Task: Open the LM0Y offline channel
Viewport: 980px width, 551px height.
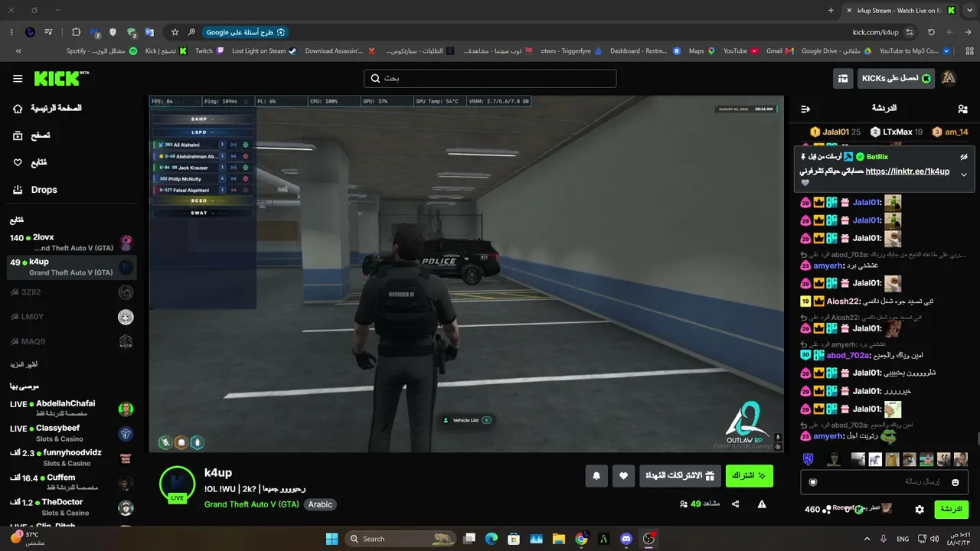Action: 72,317
